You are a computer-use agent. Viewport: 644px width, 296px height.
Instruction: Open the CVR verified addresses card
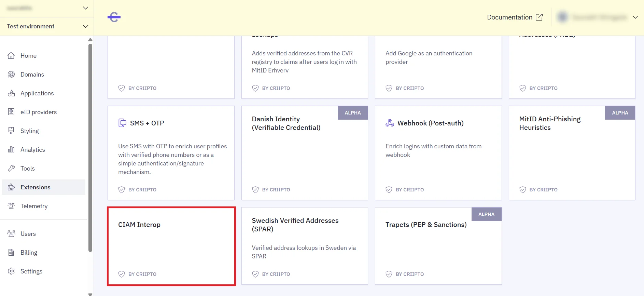305,67
